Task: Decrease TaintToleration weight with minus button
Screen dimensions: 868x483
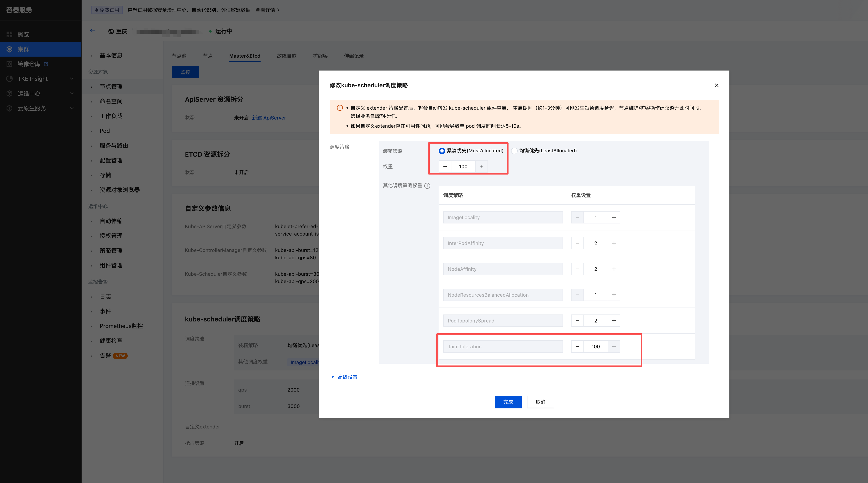Action: coord(577,346)
